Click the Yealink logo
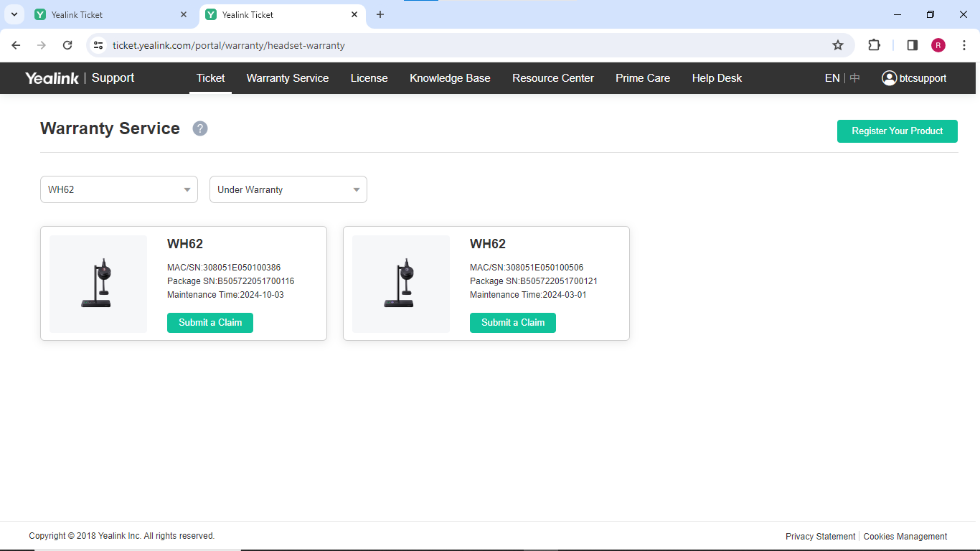 (x=52, y=78)
